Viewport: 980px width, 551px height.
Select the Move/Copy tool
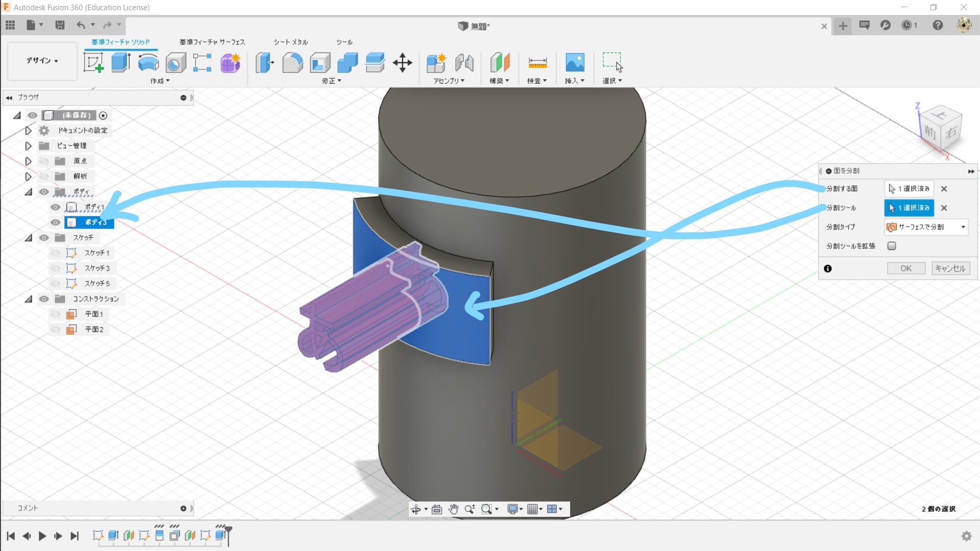(403, 63)
